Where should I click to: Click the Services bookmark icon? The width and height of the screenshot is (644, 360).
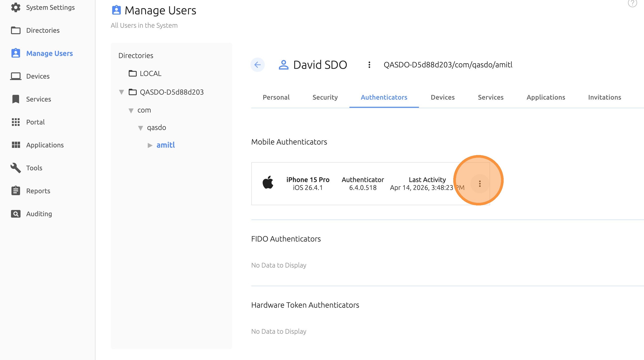(x=16, y=99)
